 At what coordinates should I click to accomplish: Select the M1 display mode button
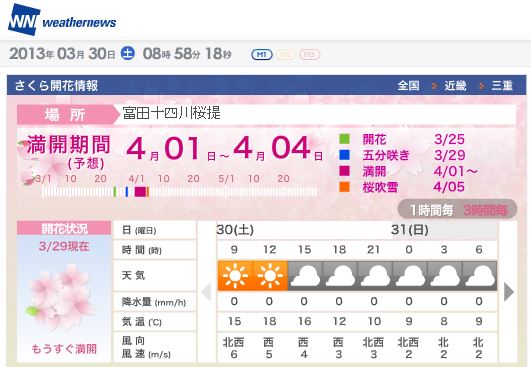[x=262, y=55]
